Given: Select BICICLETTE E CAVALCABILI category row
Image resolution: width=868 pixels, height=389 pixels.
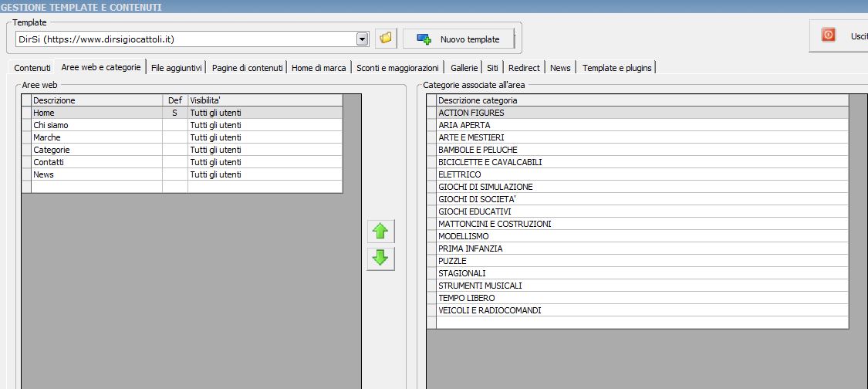Looking at the screenshot, I should coord(638,162).
